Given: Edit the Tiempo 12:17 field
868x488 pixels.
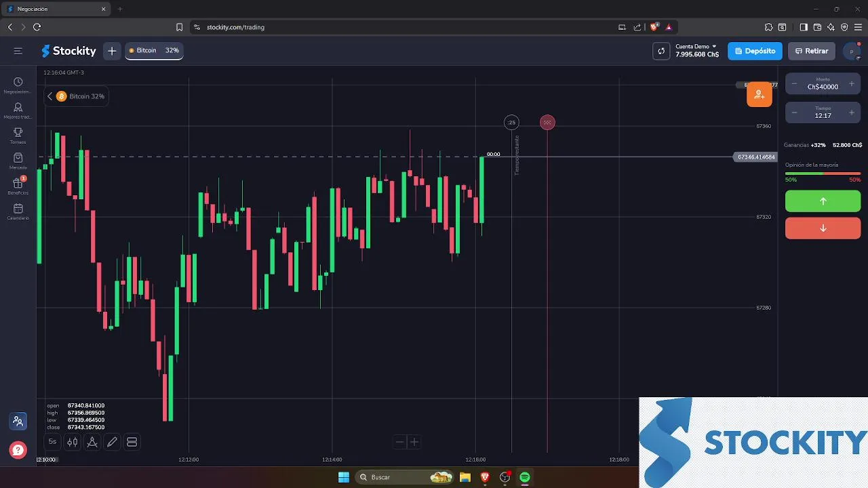Looking at the screenshot, I should click(x=823, y=113).
